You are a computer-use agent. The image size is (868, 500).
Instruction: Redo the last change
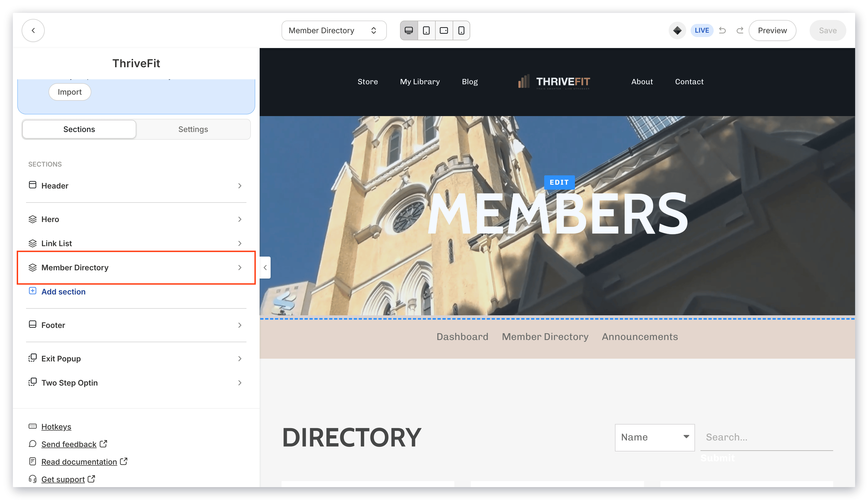tap(740, 30)
